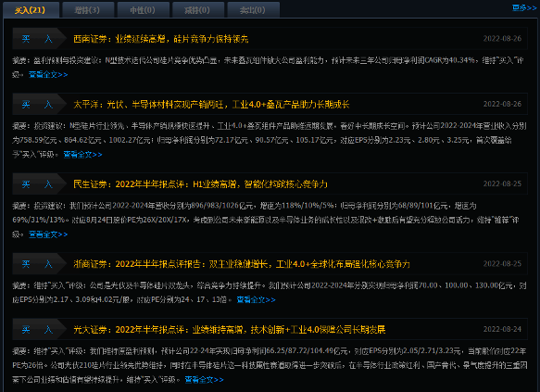Click the 民生证券 summary mentioning 896/983/1026亿元
The image size is (540, 392).
[x=266, y=220]
